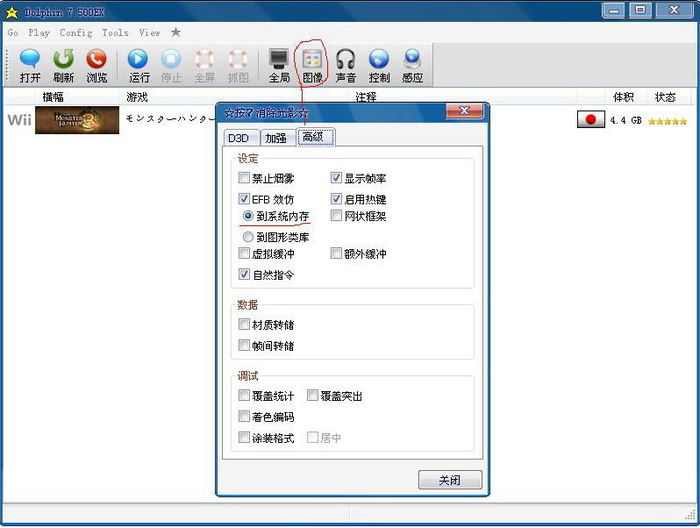Click the 刷新 (Refresh) toolbar icon

coord(63,66)
